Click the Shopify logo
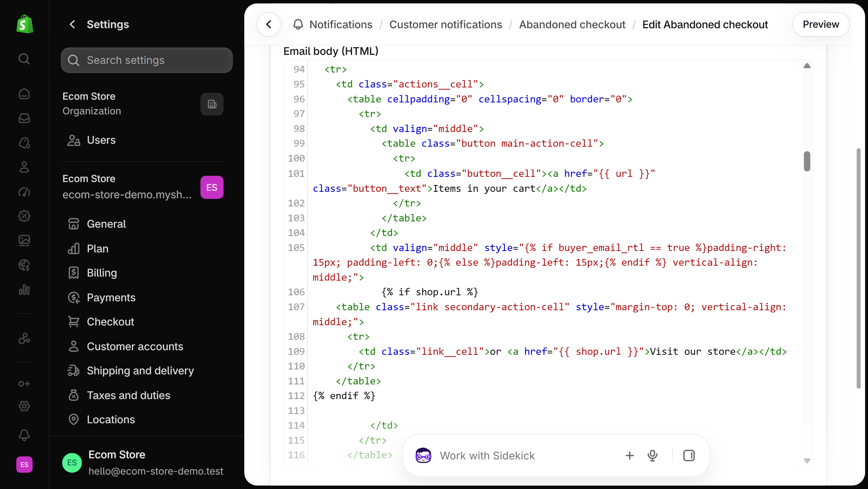The width and height of the screenshot is (868, 489). pyautogui.click(x=25, y=24)
